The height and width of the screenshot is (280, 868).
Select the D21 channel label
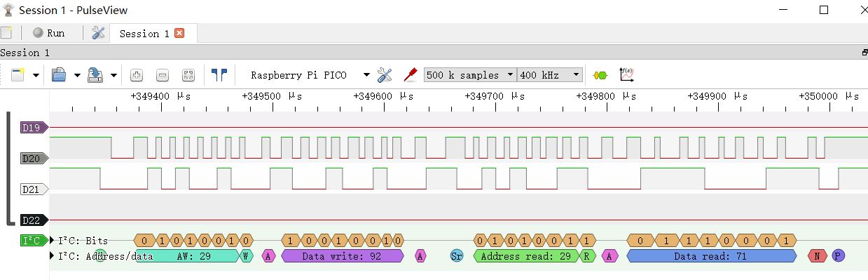(34, 189)
